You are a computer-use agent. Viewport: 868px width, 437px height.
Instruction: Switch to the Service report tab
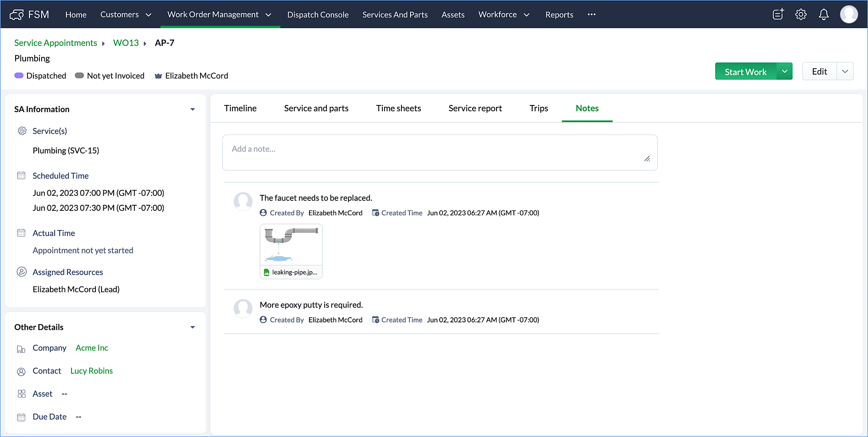[x=475, y=108]
